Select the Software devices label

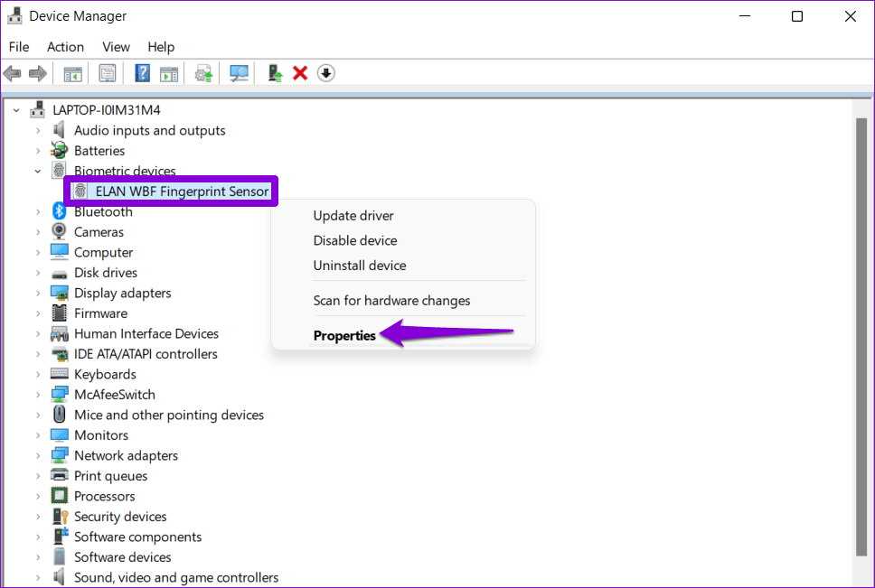coord(123,556)
